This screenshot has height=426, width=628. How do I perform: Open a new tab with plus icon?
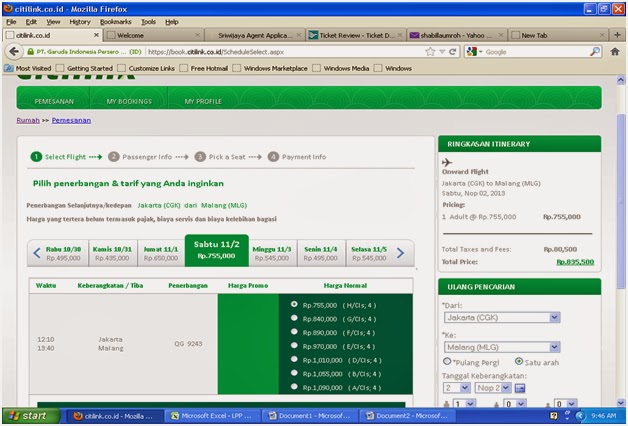click(617, 35)
